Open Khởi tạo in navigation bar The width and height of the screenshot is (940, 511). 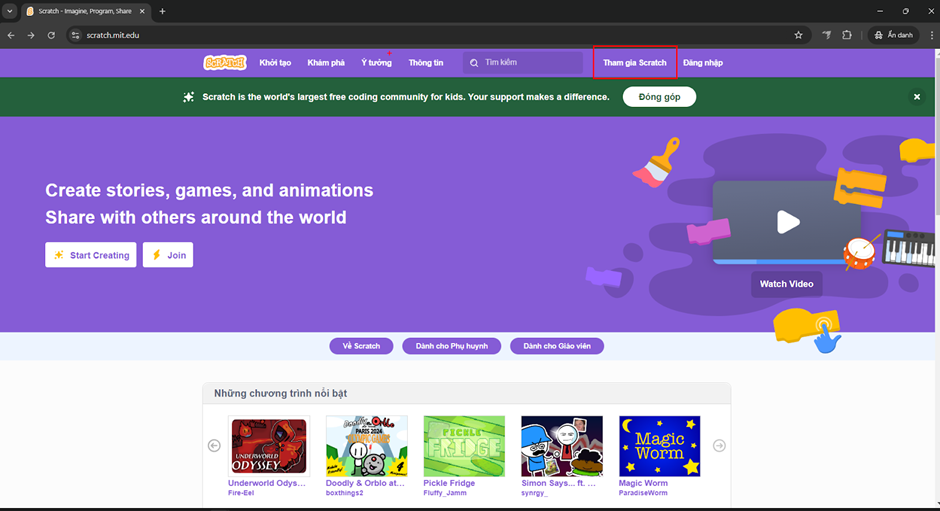tap(275, 62)
